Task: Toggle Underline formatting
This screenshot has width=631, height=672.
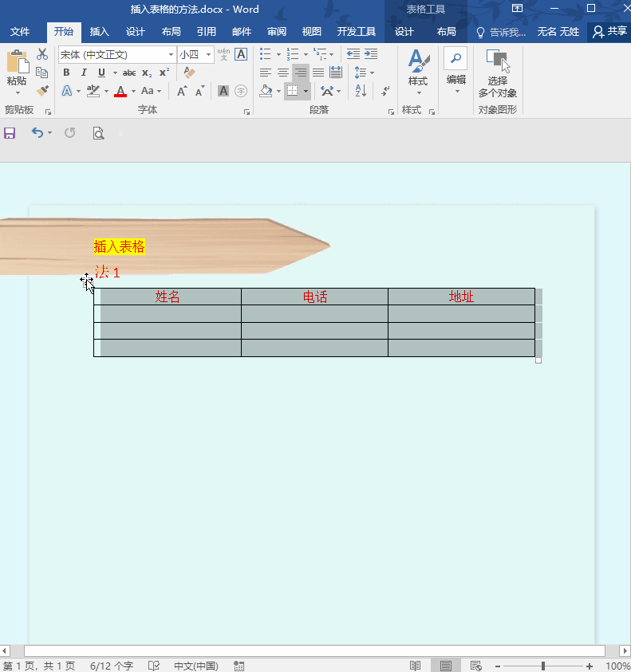Action: pyautogui.click(x=101, y=73)
